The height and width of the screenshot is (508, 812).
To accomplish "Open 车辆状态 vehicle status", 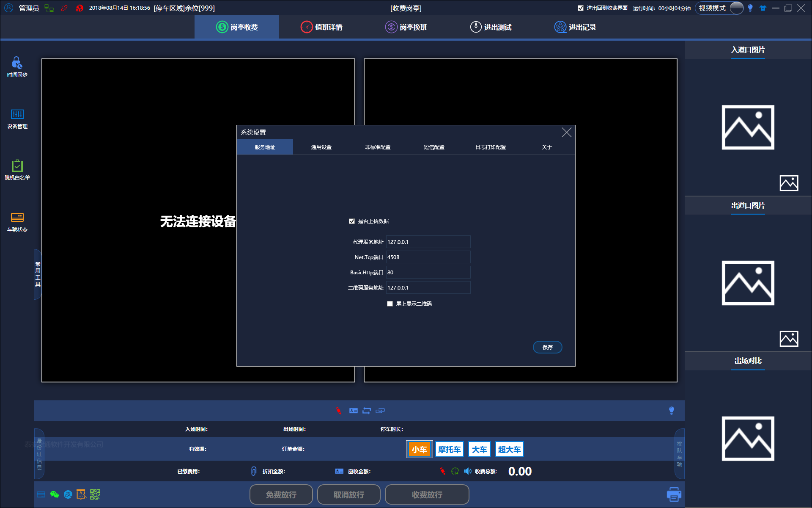I will click(17, 222).
